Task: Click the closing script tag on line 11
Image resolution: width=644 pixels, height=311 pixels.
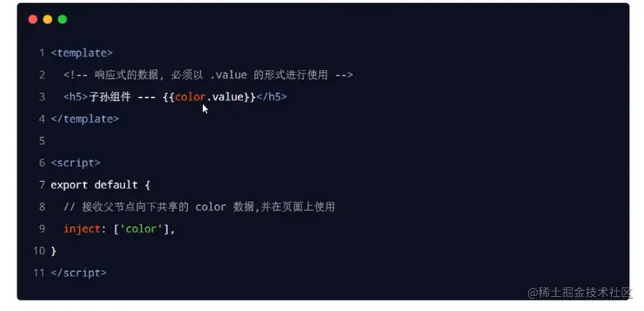Action: [x=79, y=273]
